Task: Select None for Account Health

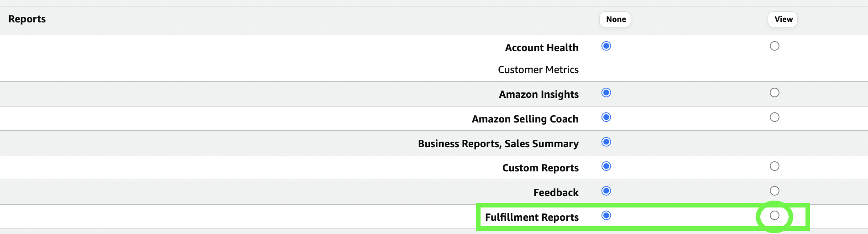Action: (x=606, y=46)
